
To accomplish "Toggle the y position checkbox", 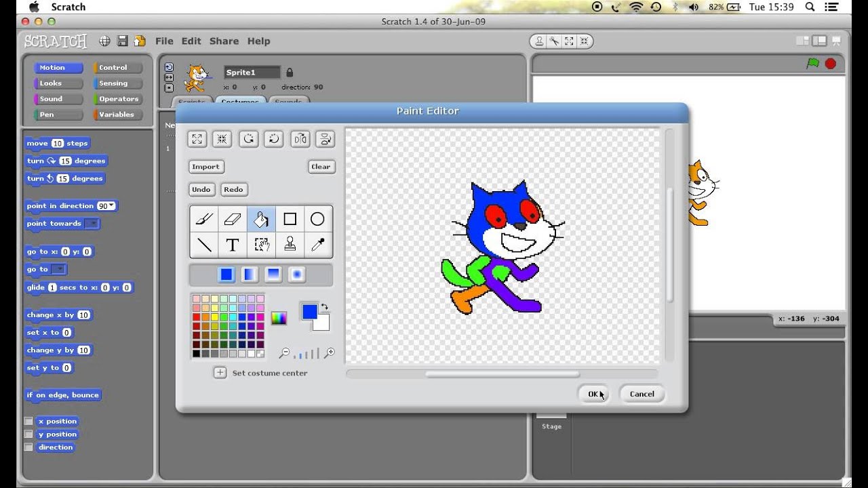I will click(x=28, y=434).
